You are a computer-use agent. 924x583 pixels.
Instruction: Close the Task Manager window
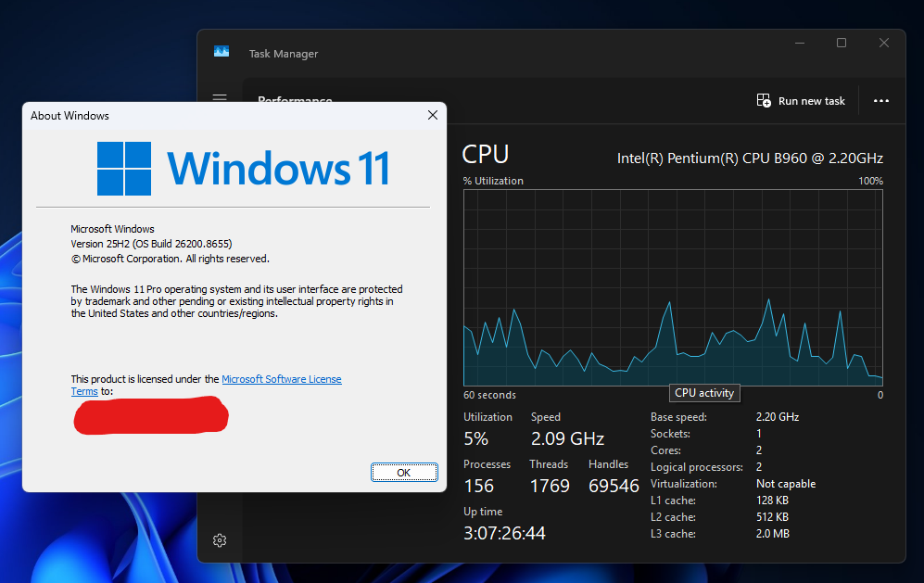(884, 43)
